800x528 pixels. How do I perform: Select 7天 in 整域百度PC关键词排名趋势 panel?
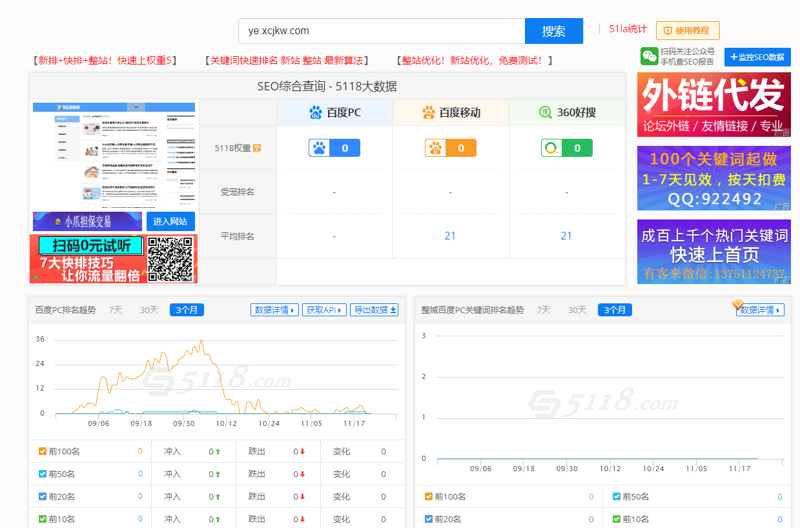click(543, 310)
